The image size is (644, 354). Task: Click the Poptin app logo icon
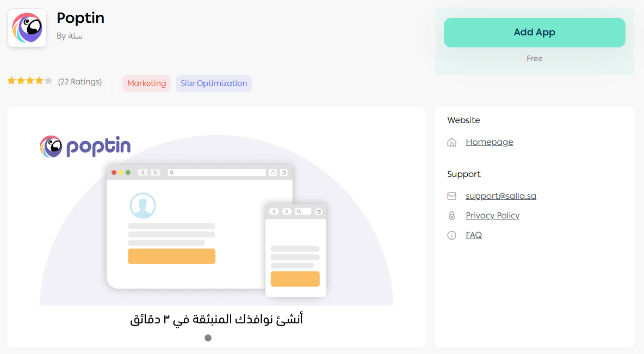coord(27,28)
